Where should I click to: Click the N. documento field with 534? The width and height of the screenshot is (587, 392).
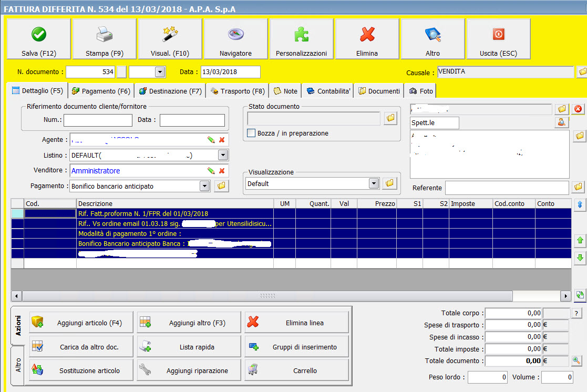click(x=90, y=72)
